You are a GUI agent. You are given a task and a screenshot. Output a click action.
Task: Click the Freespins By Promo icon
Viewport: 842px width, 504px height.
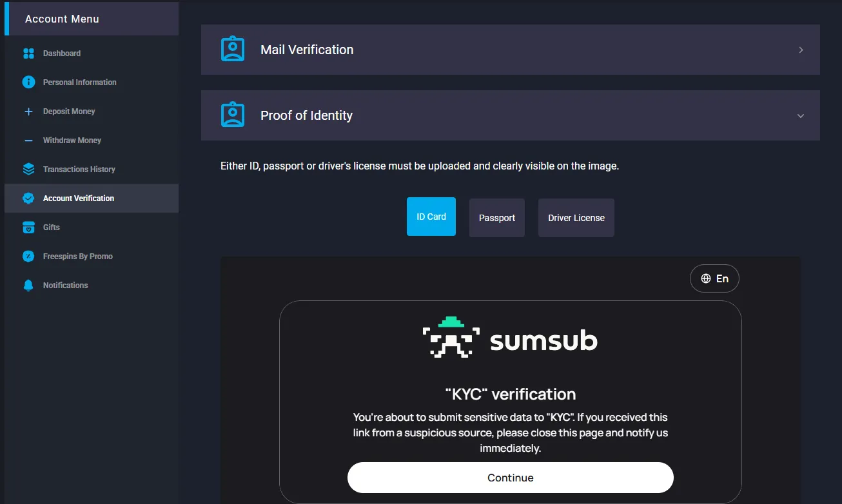click(x=28, y=257)
